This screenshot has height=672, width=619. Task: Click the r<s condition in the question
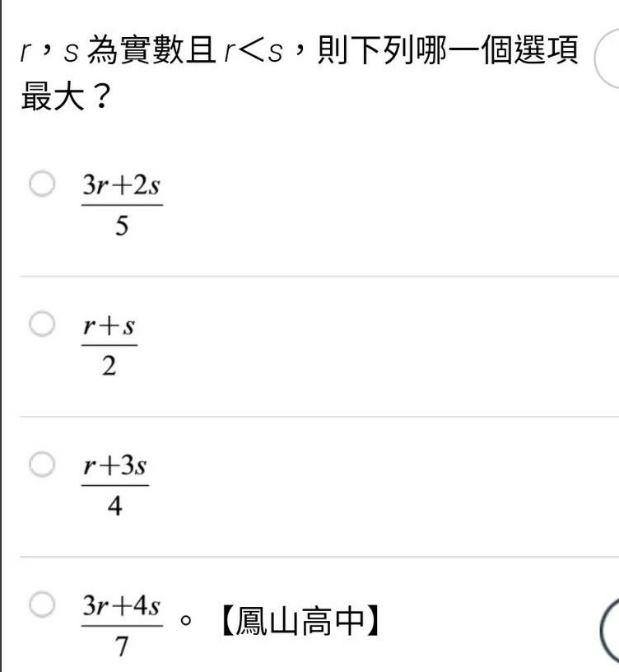pyautogui.click(x=254, y=51)
